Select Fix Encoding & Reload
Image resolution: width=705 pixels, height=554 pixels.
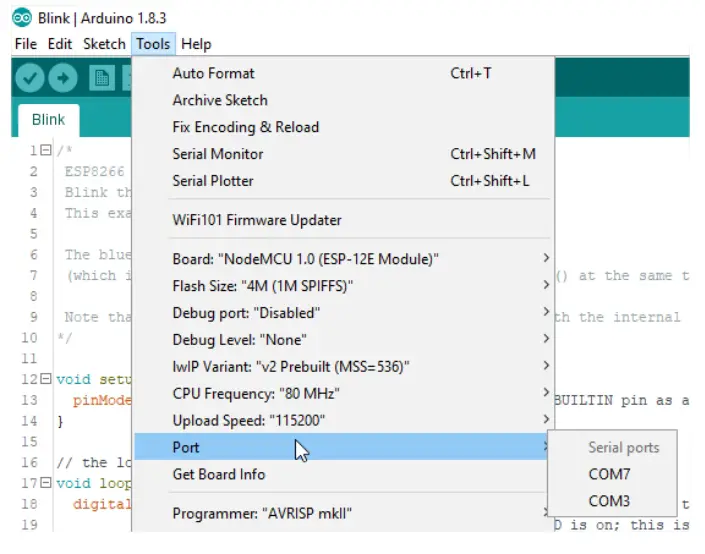coord(344,127)
